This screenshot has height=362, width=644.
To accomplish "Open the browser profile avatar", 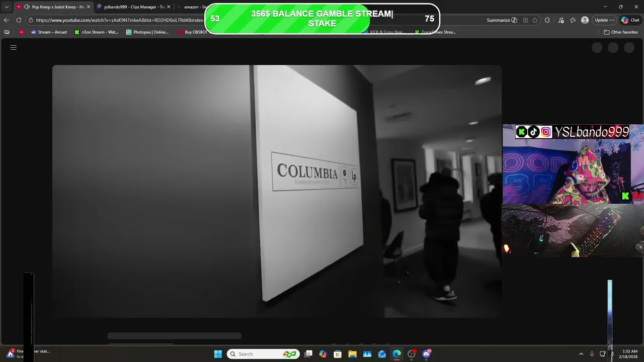I will click(585, 20).
